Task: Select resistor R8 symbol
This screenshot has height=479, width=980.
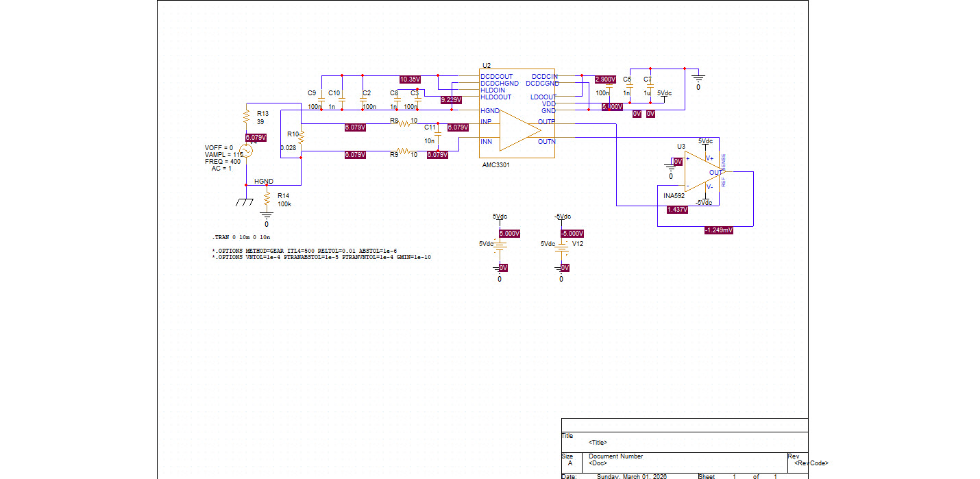Action: pos(404,124)
